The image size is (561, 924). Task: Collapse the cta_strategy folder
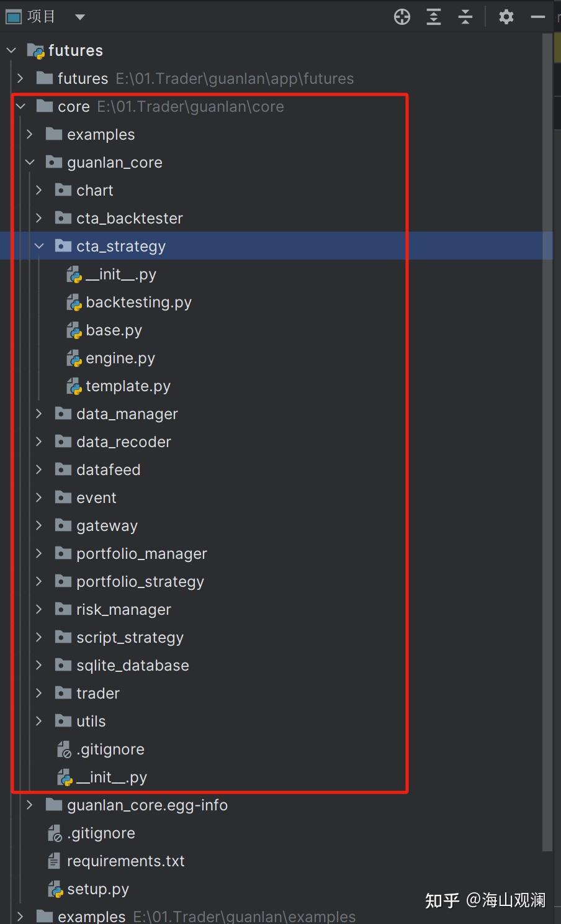coord(39,247)
